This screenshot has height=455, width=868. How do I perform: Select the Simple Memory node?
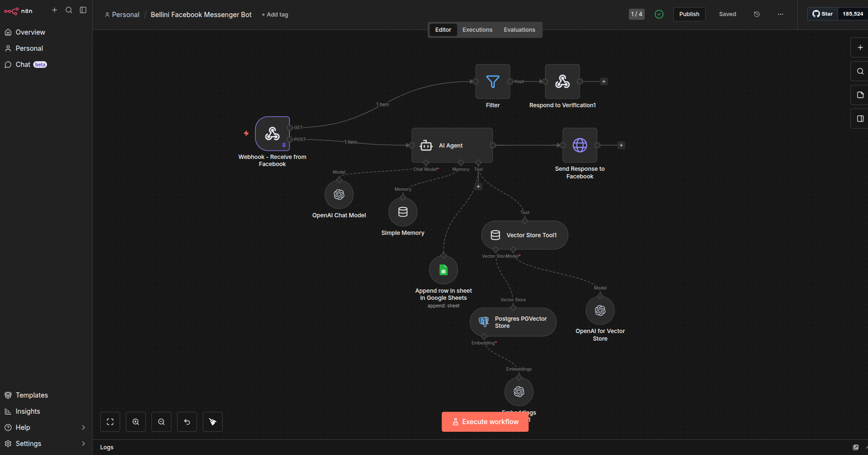pos(403,212)
